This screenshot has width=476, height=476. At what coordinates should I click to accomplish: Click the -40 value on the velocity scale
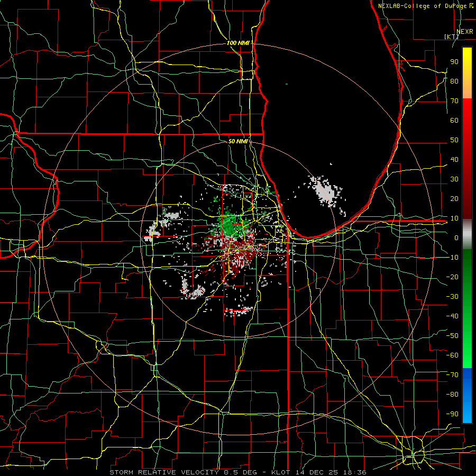point(452,316)
